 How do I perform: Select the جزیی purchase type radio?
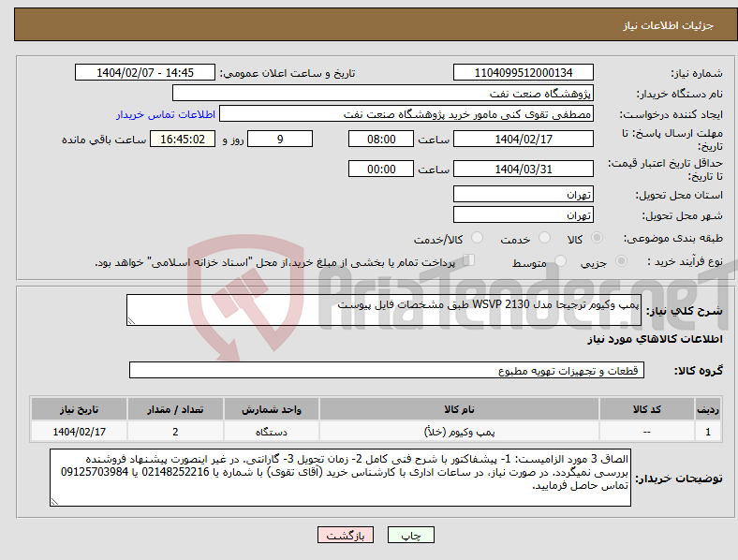pos(621,260)
